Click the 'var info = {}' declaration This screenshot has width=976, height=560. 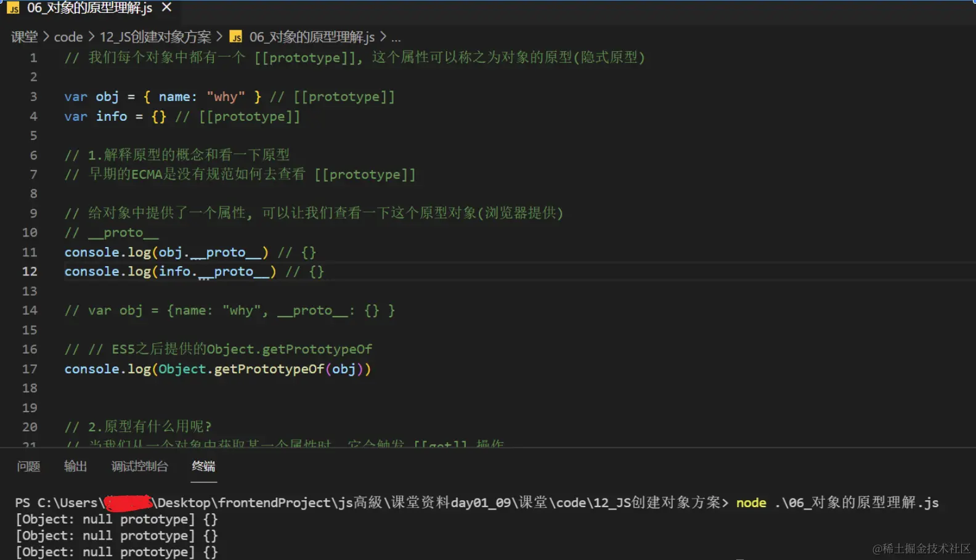click(x=115, y=116)
